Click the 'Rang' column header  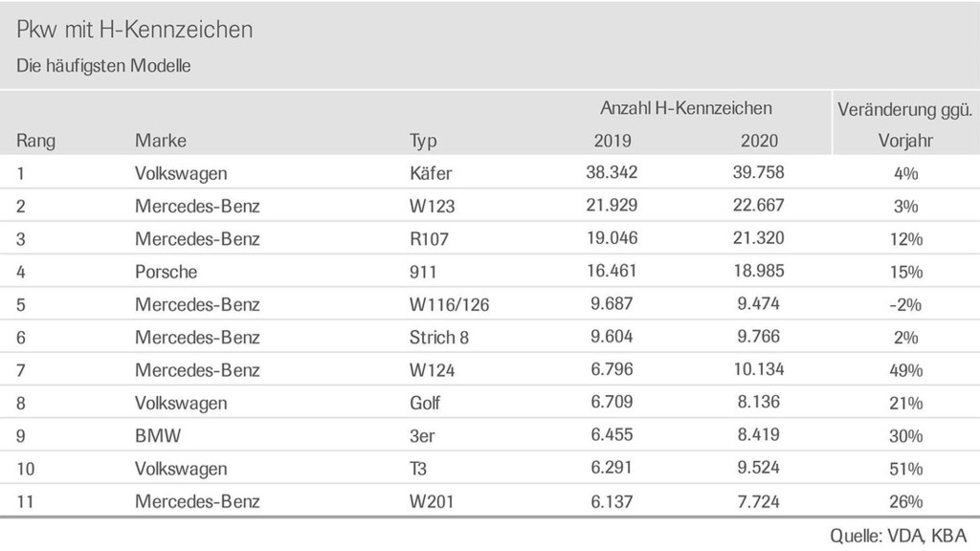coord(35,141)
